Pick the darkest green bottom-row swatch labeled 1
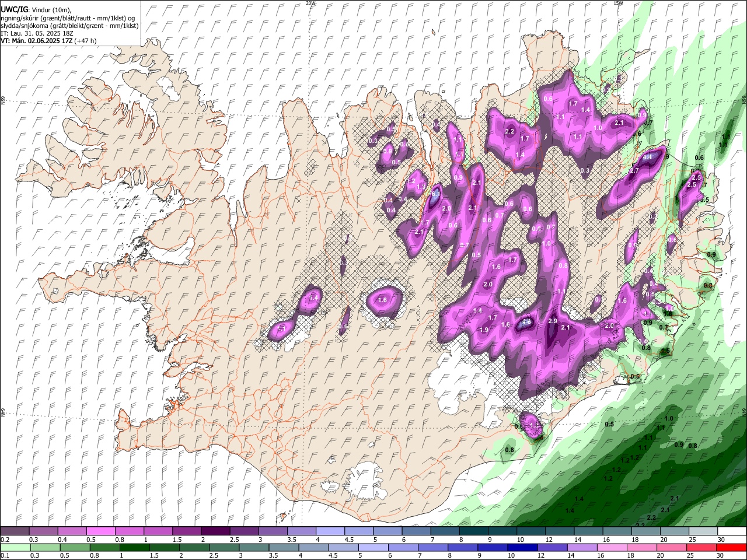The width and height of the screenshot is (747, 560). (x=135, y=547)
